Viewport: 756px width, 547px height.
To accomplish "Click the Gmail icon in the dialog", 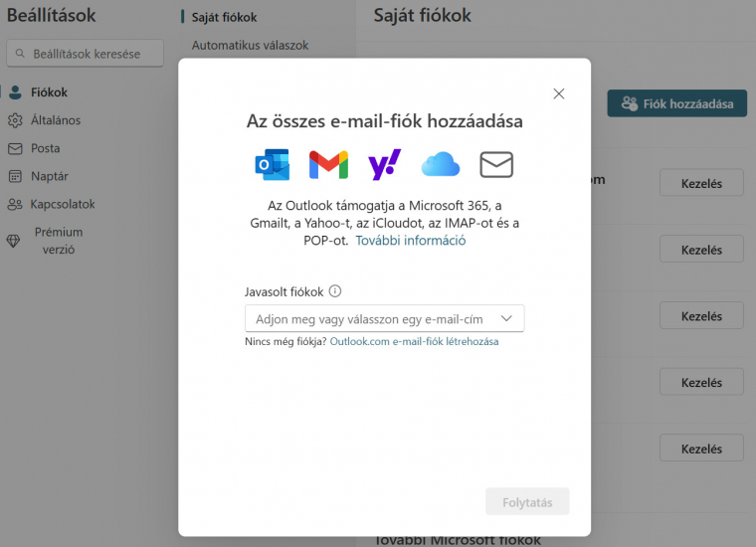I will (x=328, y=164).
